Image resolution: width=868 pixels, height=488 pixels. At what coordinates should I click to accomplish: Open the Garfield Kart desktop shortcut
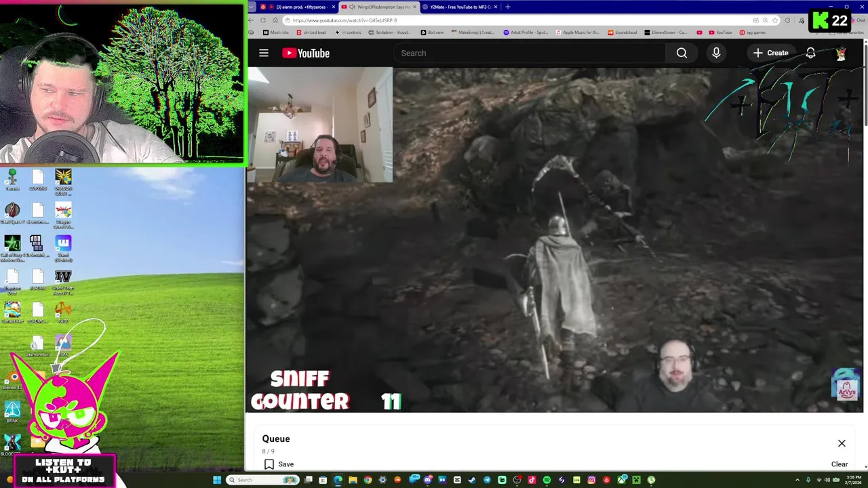pyautogui.click(x=12, y=312)
